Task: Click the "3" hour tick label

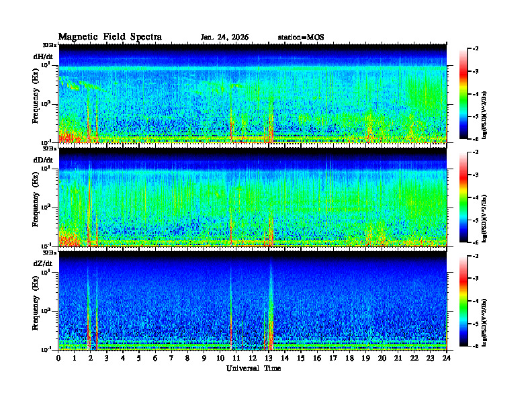Action: click(107, 358)
